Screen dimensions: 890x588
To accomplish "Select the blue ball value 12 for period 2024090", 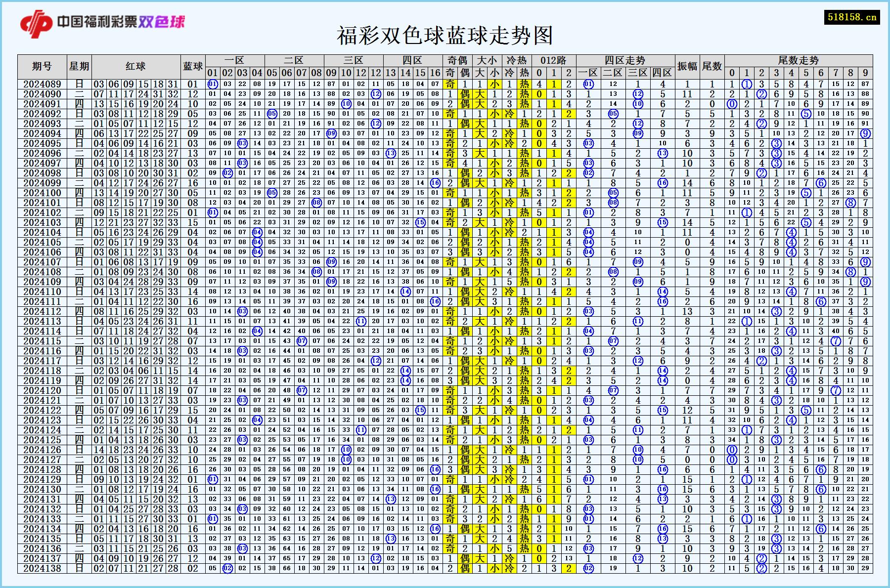I will pyautogui.click(x=194, y=94).
